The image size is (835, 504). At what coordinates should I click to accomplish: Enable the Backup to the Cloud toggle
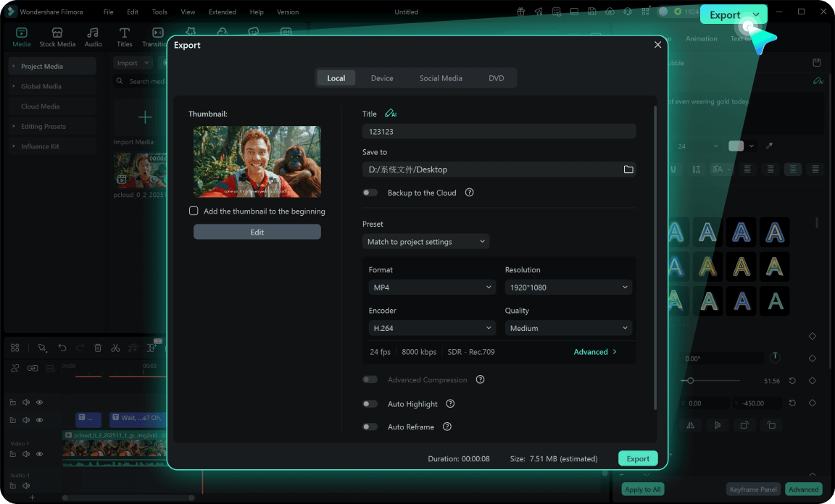(x=370, y=192)
